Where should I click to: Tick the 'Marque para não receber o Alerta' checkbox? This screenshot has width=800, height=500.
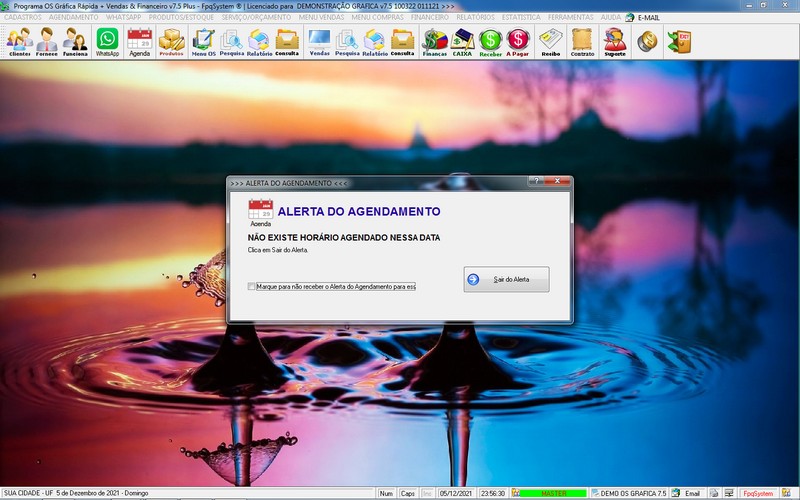pyautogui.click(x=251, y=287)
